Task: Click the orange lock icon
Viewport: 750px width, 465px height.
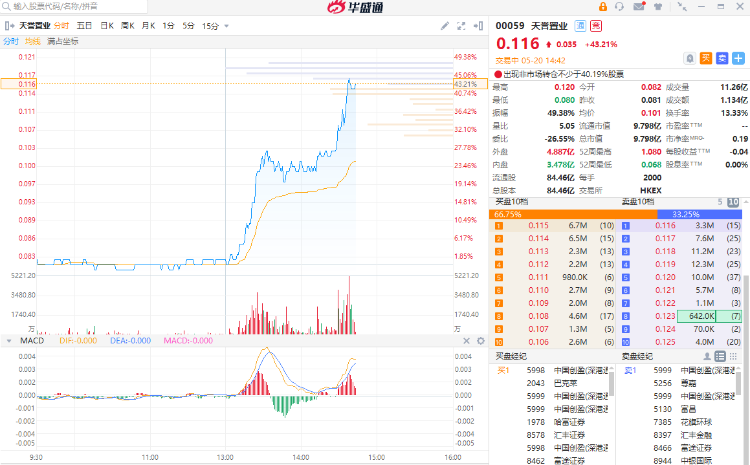Action: 603,6
